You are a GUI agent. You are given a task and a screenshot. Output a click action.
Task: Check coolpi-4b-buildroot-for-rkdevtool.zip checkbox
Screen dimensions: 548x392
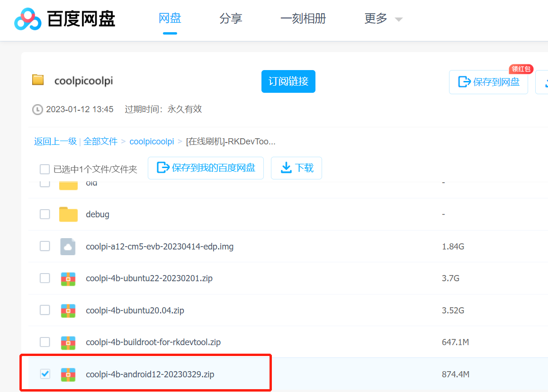coord(45,342)
